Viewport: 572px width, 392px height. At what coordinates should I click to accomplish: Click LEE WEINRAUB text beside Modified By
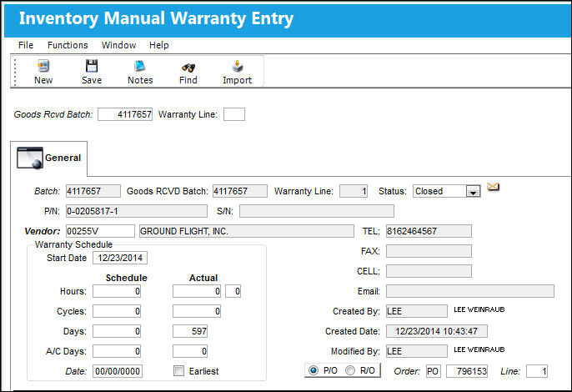click(479, 349)
